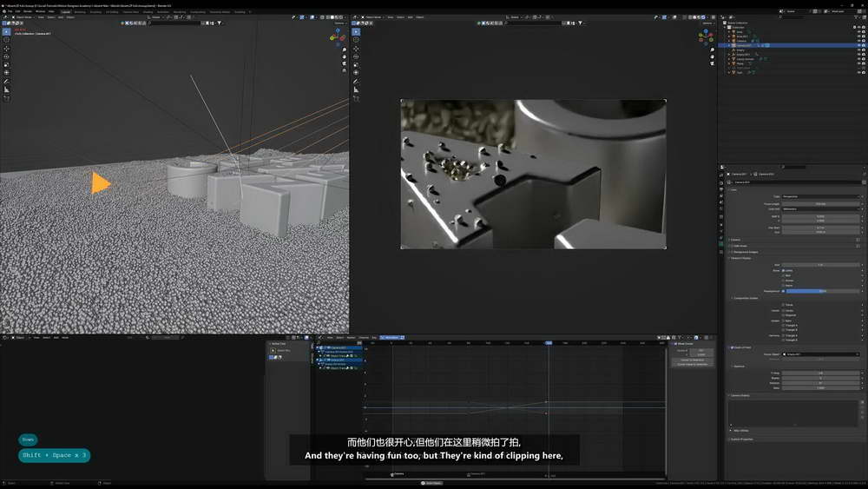Viewport: 868px width, 489px height.
Task: Toggle the Passepartout checkbox
Action: (x=783, y=291)
